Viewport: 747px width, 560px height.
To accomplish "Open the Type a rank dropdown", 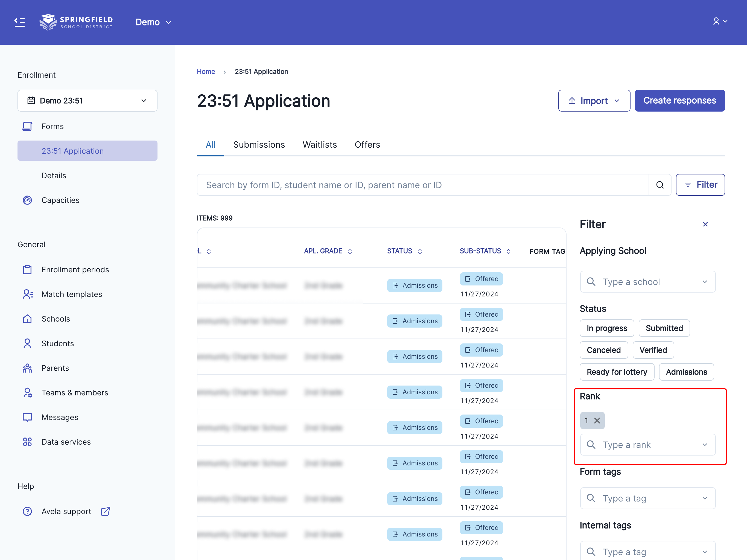I will click(647, 445).
